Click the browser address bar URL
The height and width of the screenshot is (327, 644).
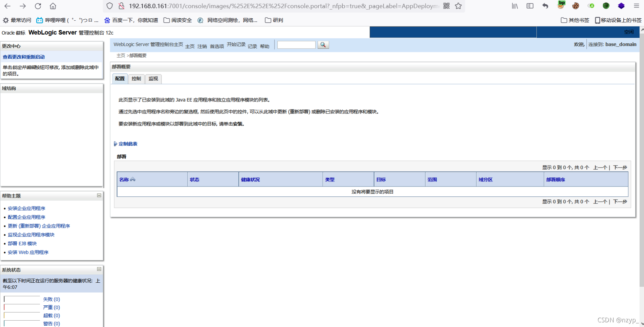tap(284, 6)
